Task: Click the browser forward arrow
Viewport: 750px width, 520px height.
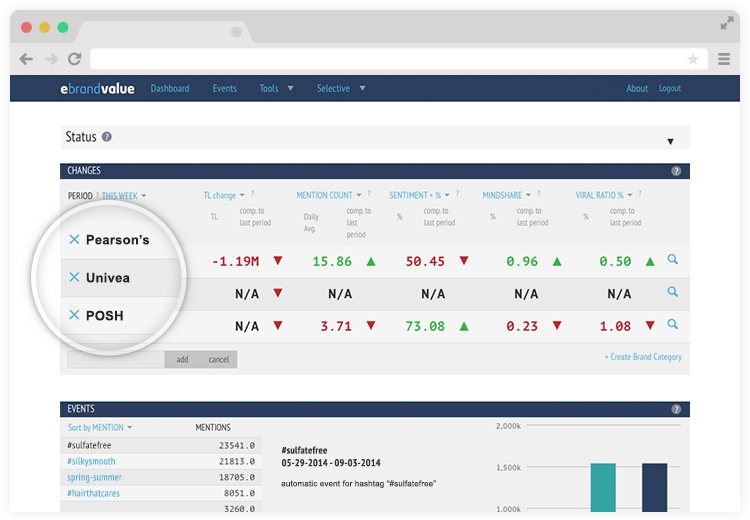Action: [x=51, y=59]
